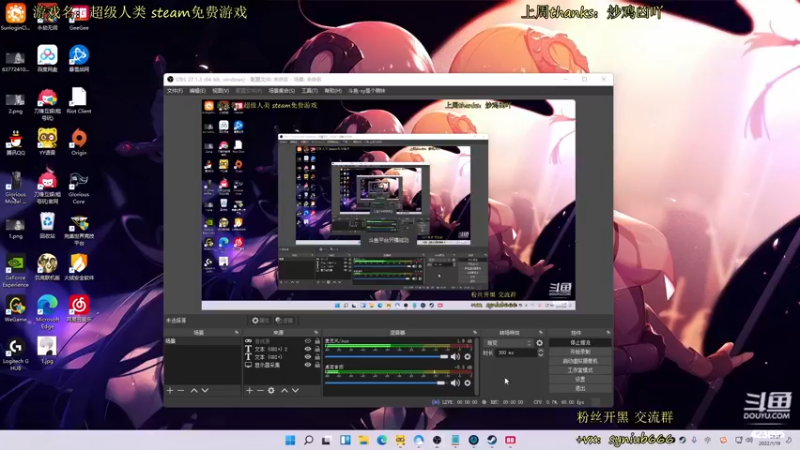Viewport: 800px width, 450px height.
Task: Select the 腾讯QQ desktop icon
Action: (x=15, y=142)
